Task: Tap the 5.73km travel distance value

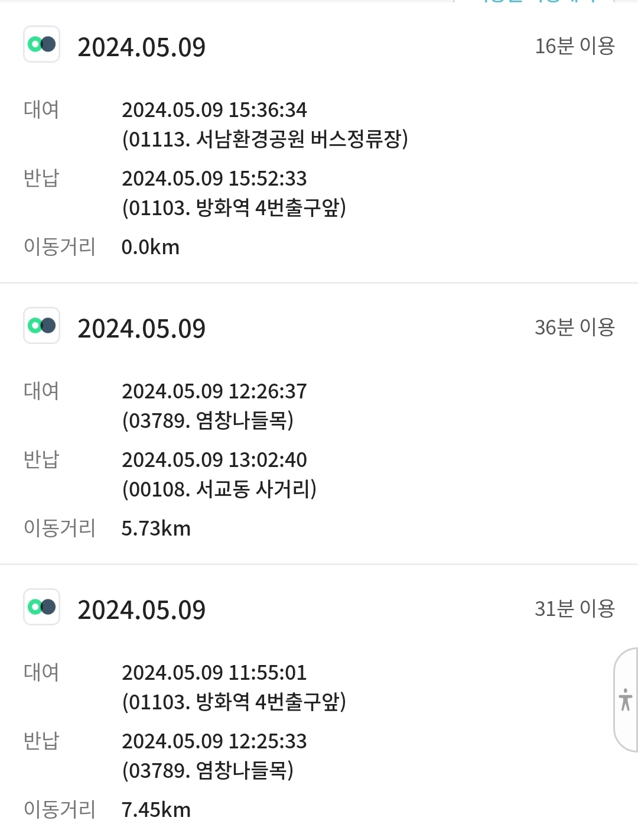Action: point(156,528)
